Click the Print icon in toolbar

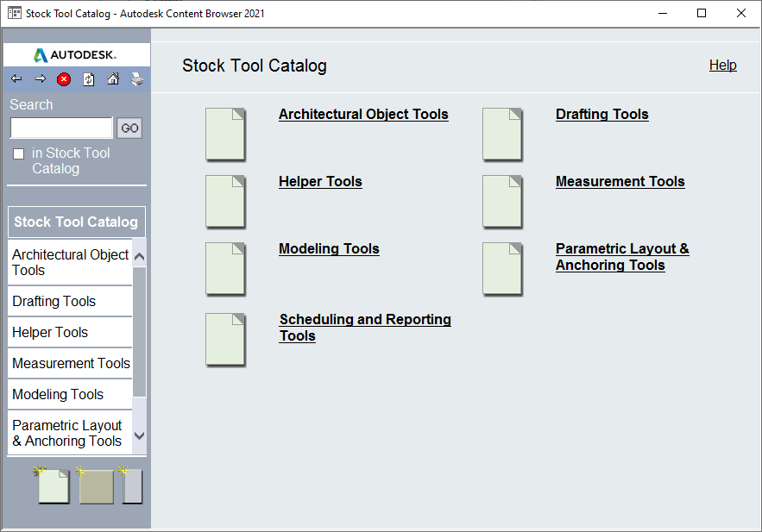coord(137,79)
